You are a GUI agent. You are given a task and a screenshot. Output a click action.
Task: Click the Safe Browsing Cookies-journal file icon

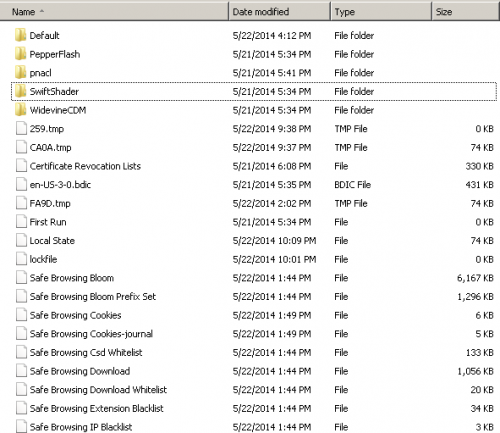pos(21,334)
